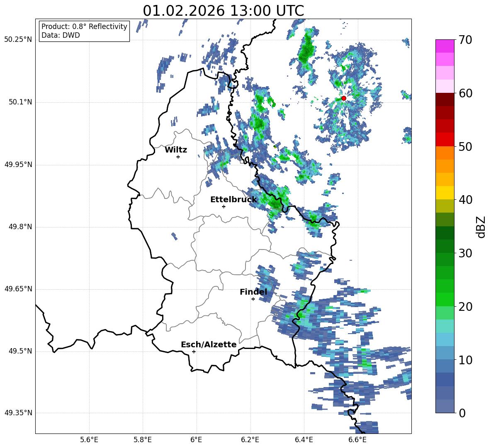Click the 10 tick on colorbar
Screen dimensions: 491x448
tap(465, 360)
